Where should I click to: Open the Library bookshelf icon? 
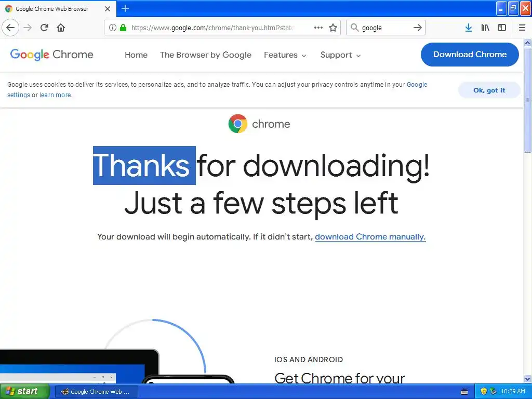coord(485,28)
